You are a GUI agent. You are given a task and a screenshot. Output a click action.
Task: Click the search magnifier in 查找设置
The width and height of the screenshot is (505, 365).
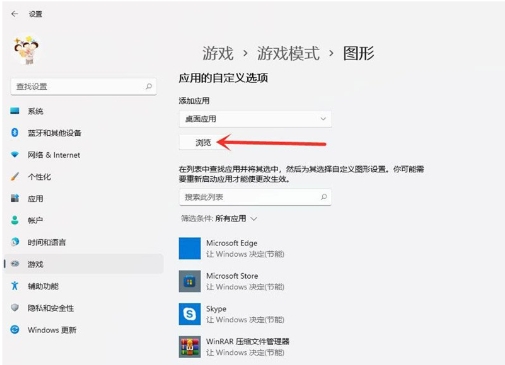(149, 86)
